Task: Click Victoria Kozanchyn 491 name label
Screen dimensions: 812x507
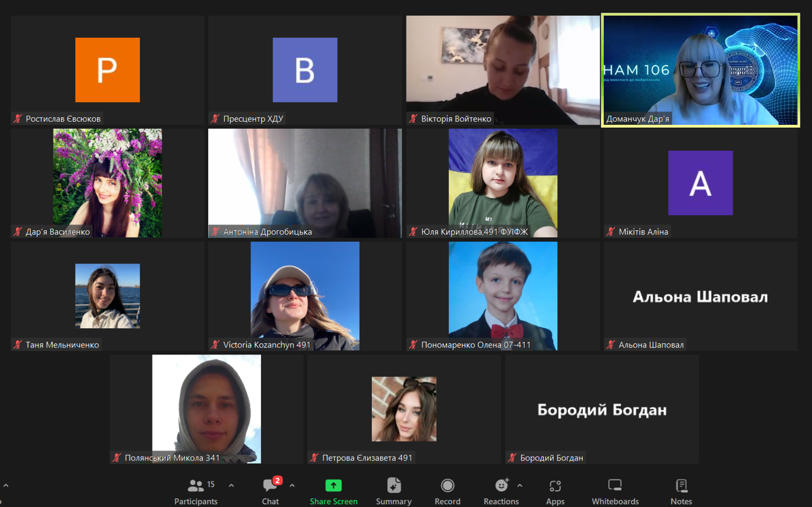Action: pyautogui.click(x=267, y=345)
